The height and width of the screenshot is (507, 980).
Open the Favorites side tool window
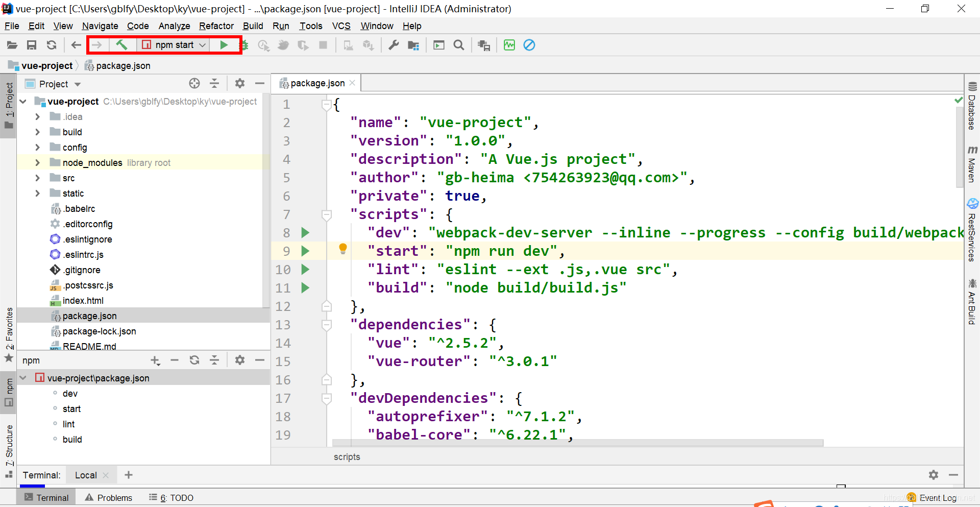(9, 334)
